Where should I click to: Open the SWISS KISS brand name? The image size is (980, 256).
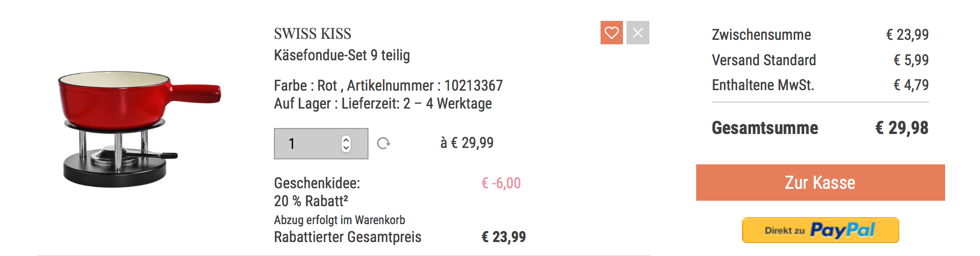pos(313,34)
